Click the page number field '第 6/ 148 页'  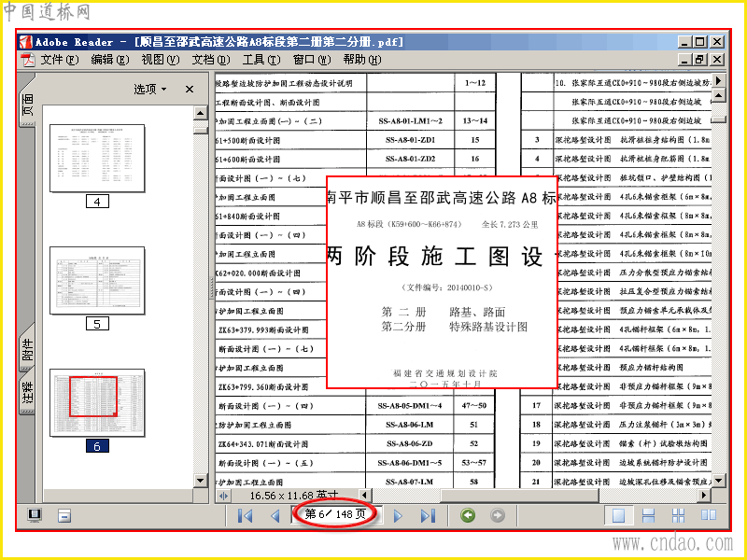(335, 514)
